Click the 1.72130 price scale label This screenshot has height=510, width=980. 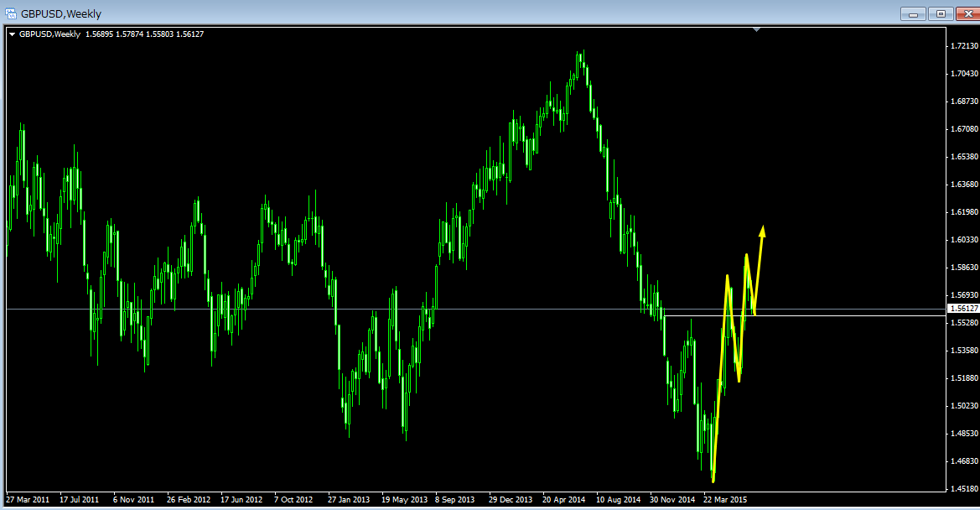[x=962, y=46]
